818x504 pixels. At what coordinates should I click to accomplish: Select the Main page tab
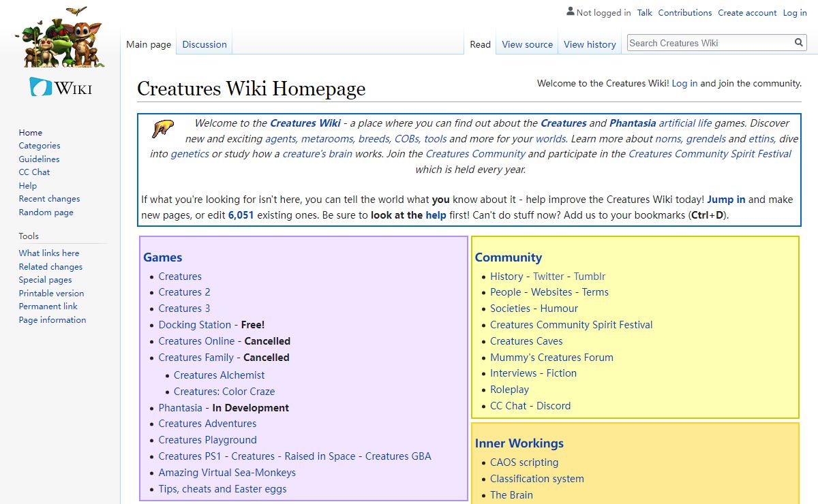pos(149,44)
